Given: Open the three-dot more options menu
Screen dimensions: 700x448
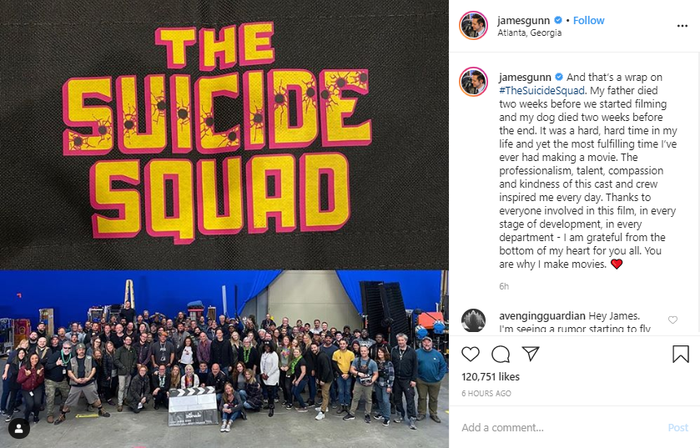Looking at the screenshot, I should [x=682, y=26].
